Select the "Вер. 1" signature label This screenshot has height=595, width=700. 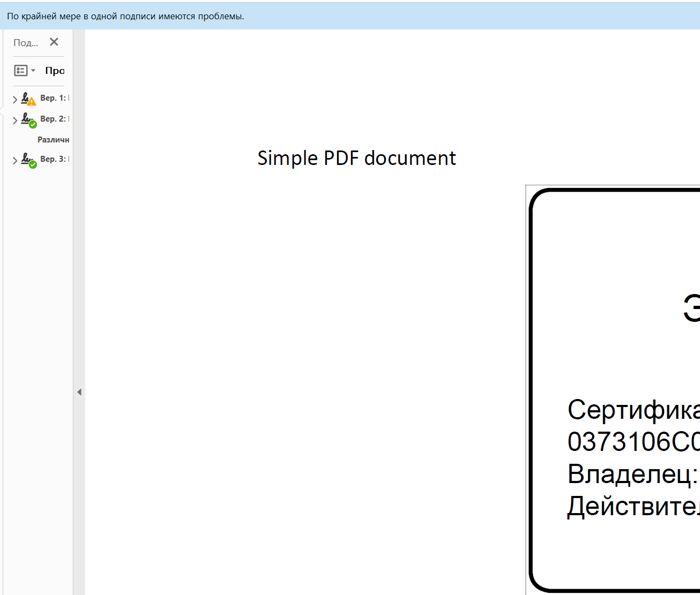[53, 98]
